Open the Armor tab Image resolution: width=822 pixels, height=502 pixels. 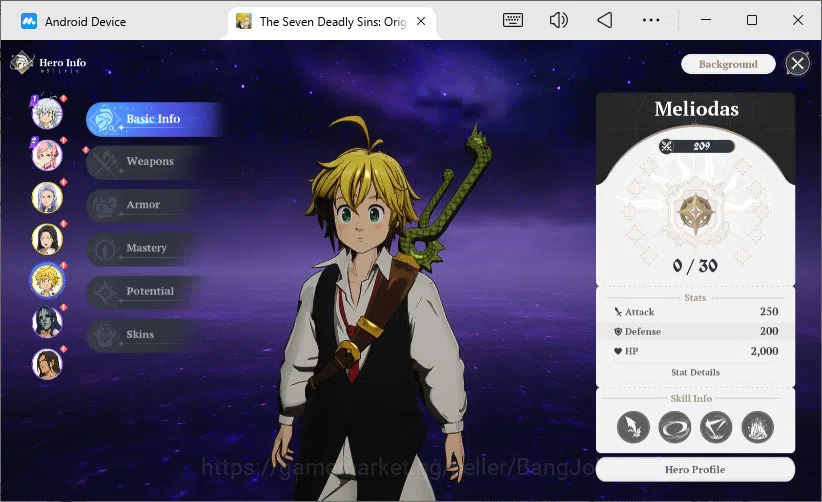point(147,205)
